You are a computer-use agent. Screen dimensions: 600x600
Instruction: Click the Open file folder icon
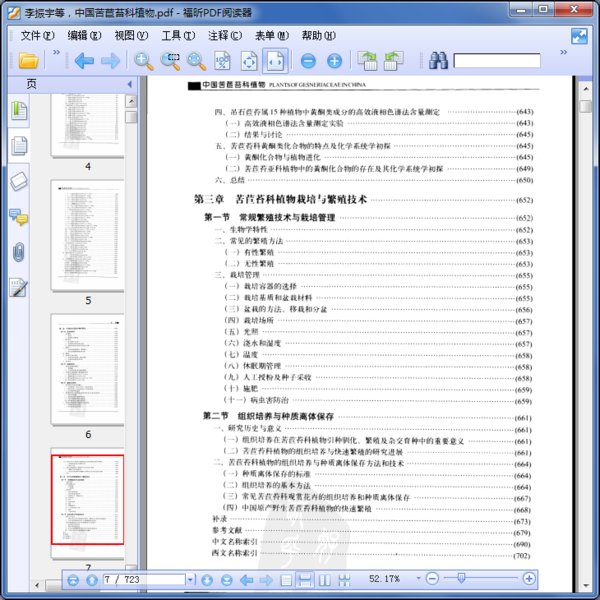pos(28,60)
